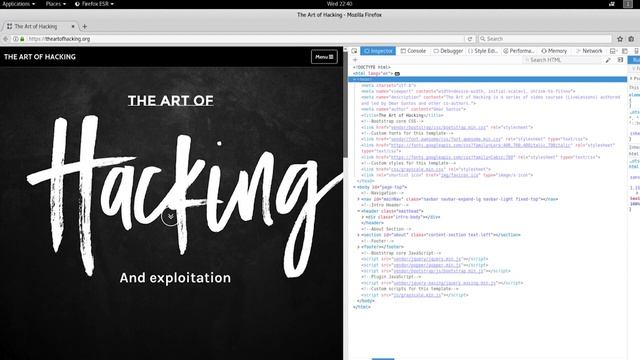Image resolution: width=640 pixels, height=360 pixels.
Task: Click the devtools dock-side layout icon
Action: click(x=624, y=51)
